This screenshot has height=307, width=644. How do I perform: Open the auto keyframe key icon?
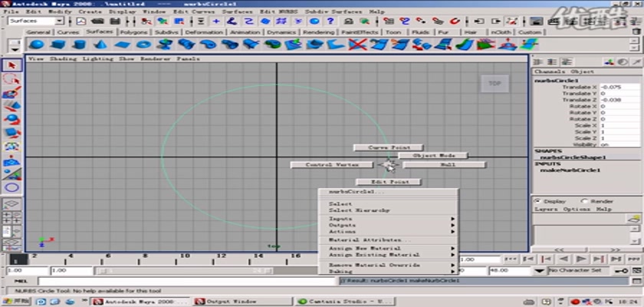coord(620,271)
